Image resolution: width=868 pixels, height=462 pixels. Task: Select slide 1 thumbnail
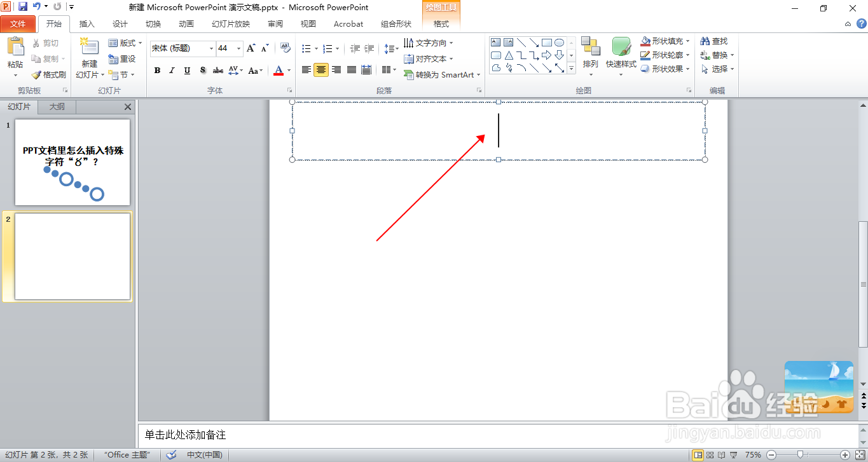point(72,162)
